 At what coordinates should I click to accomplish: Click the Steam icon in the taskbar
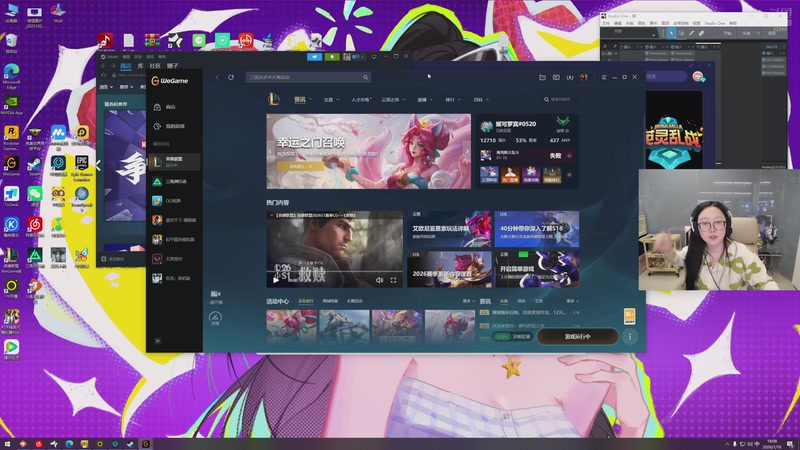(131, 444)
